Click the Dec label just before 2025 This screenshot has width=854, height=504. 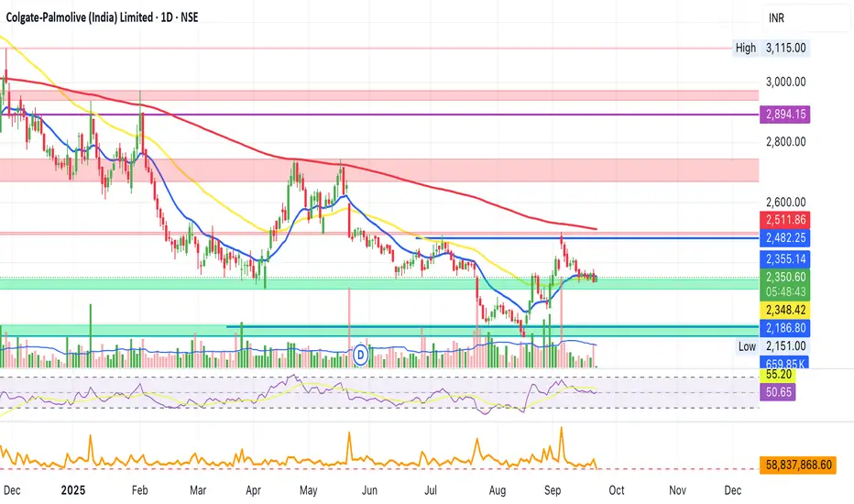point(12,490)
